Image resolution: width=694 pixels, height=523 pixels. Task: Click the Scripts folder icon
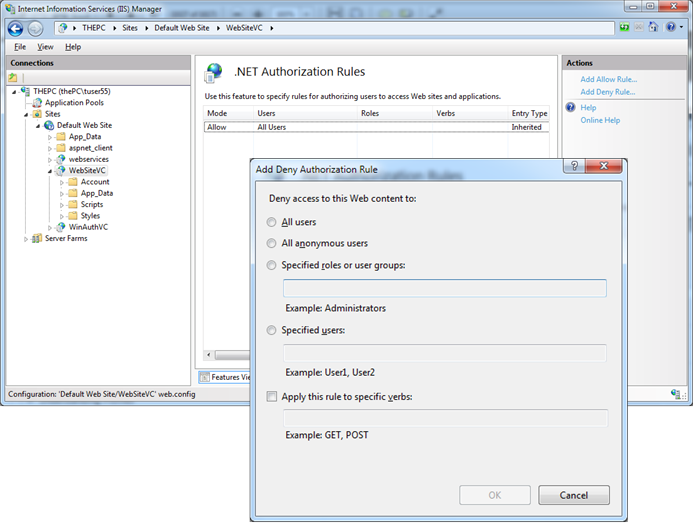tap(73, 204)
